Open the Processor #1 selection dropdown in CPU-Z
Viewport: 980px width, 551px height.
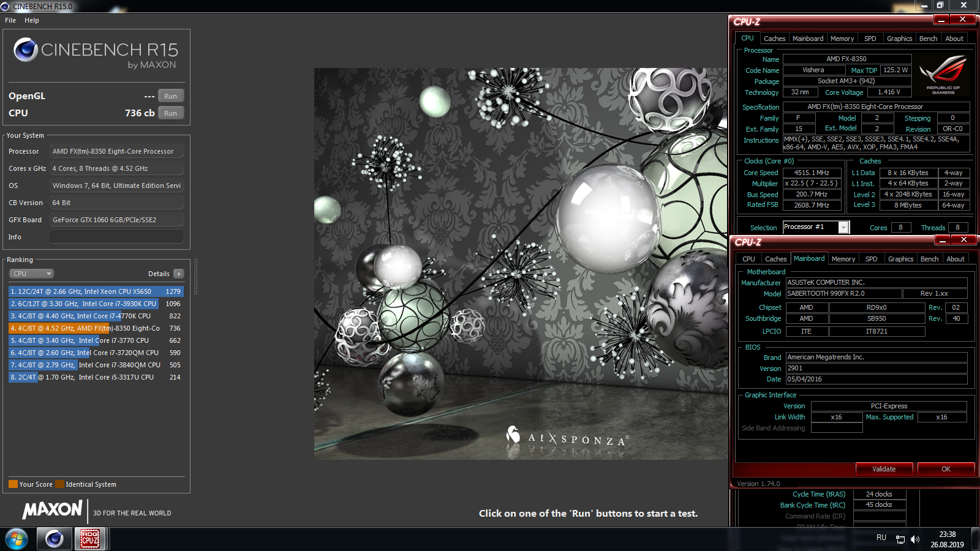click(843, 227)
